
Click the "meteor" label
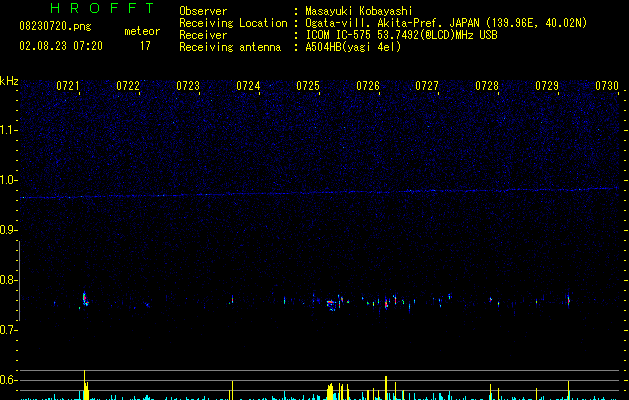[142, 31]
